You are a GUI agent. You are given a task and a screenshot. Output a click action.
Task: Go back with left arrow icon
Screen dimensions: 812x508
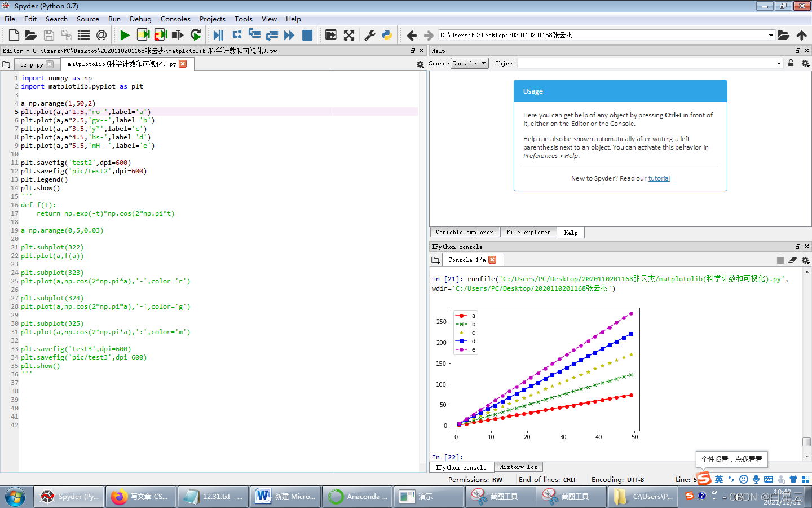point(412,35)
